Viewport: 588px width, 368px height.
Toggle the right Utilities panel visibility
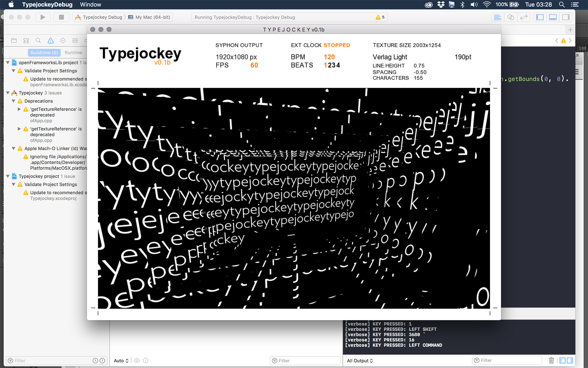point(566,17)
